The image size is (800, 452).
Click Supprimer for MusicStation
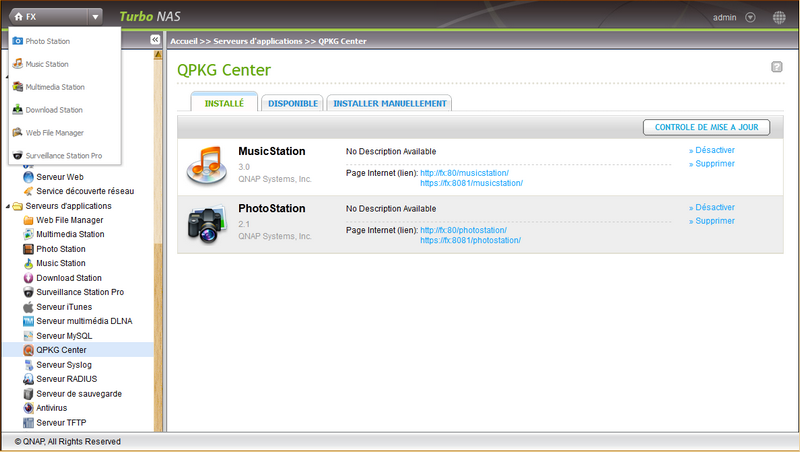click(715, 164)
